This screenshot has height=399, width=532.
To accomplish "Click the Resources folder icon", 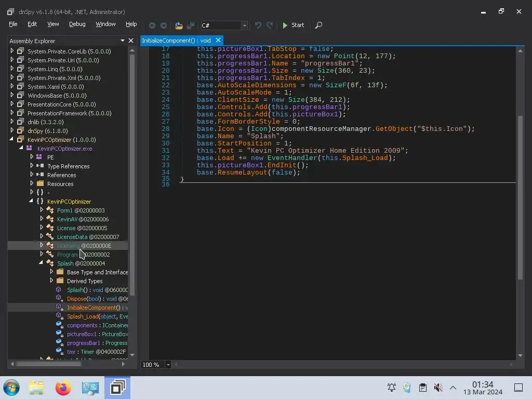I will point(40,183).
